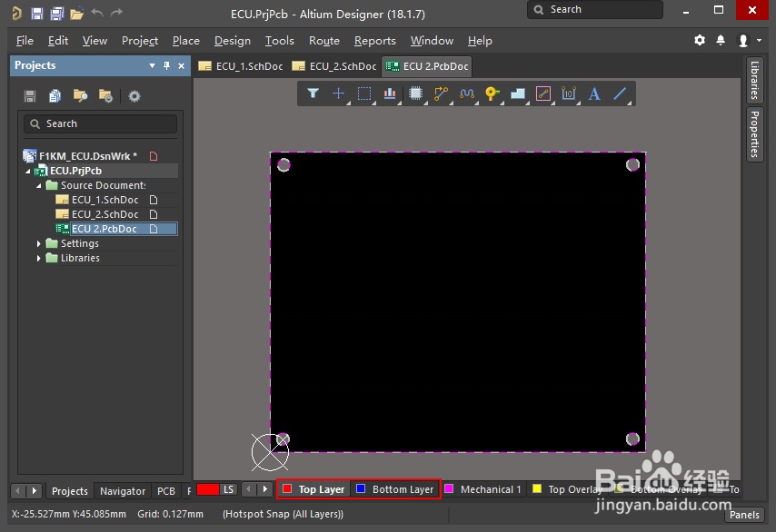Click the Projects panel save icon

pos(30,96)
